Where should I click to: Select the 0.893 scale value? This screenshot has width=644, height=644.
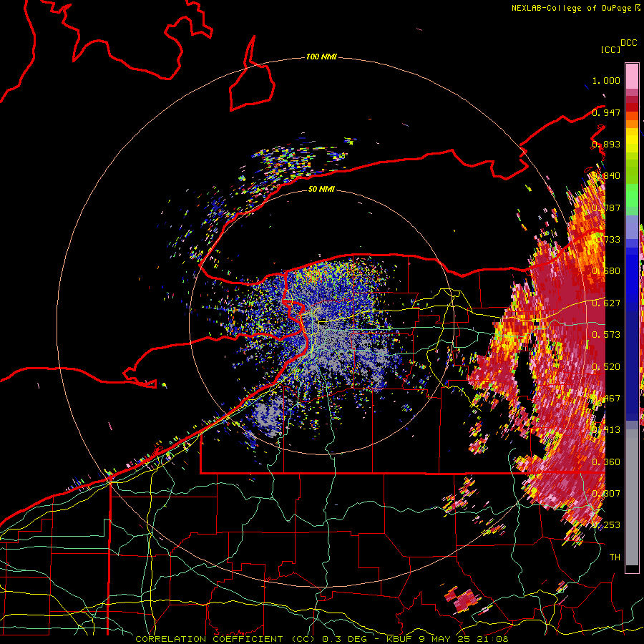click(x=606, y=144)
